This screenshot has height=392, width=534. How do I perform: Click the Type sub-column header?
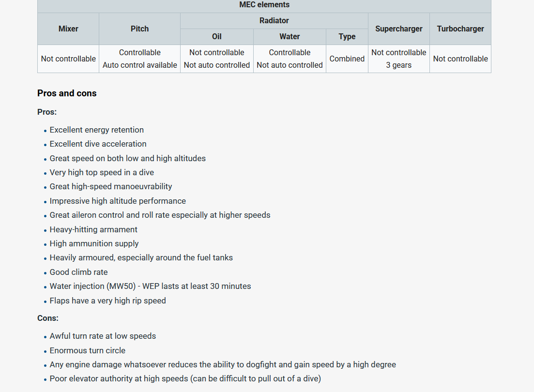click(x=347, y=36)
